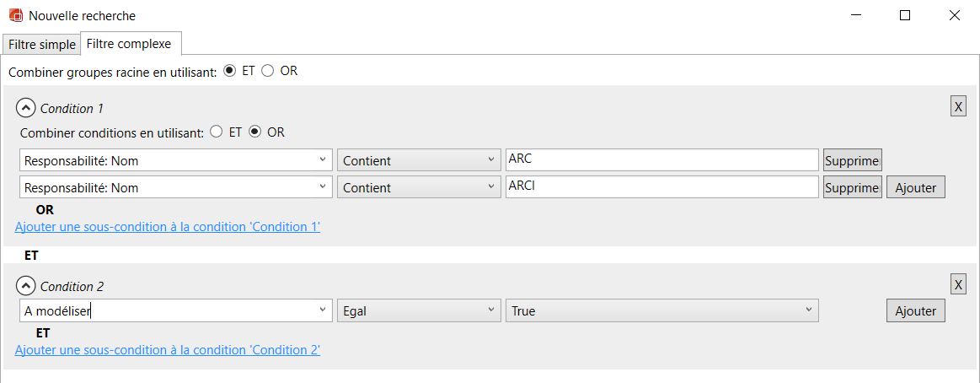
Task: Collapse the Condition 1 group chevron
Action: [x=26, y=108]
